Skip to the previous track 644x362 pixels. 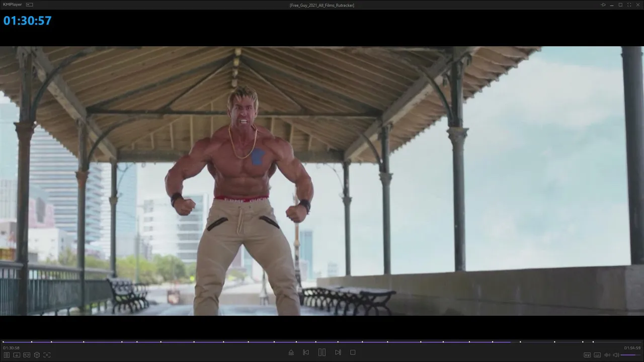(306, 352)
